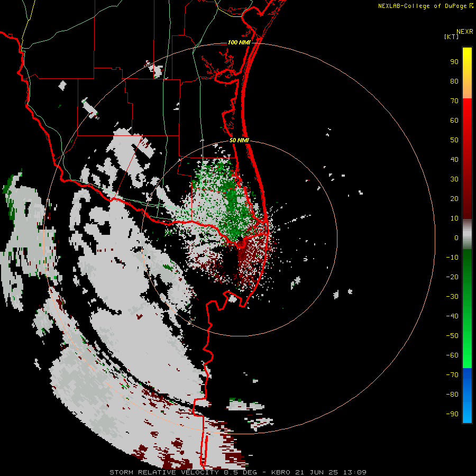Click the 100 NMI range ring label
The width and height of the screenshot is (476, 476).
239,42
